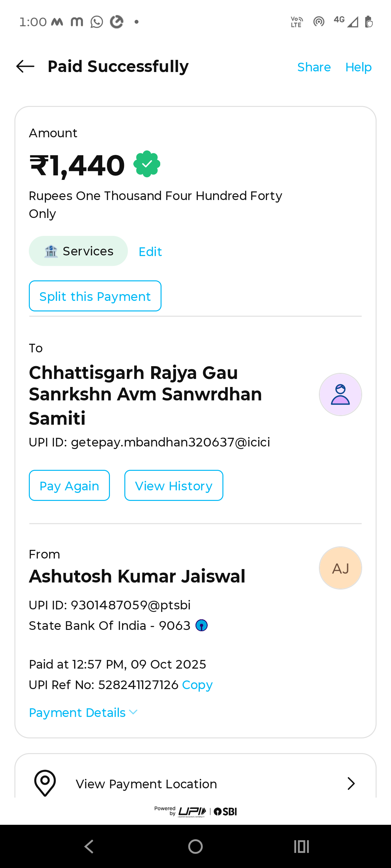
Task: Tap the recipient profile avatar icon
Action: (x=340, y=394)
